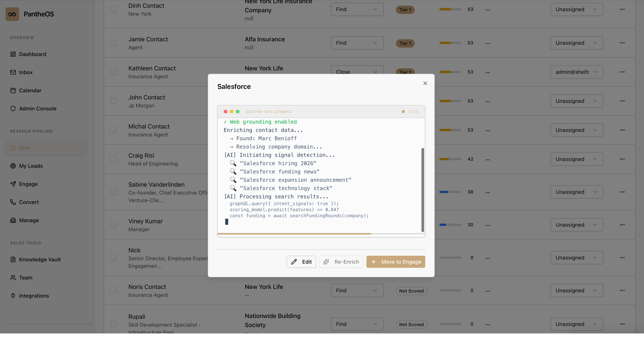Select the Craig Risi row checkbox
The height and width of the screenshot is (350, 644).
pos(113,159)
